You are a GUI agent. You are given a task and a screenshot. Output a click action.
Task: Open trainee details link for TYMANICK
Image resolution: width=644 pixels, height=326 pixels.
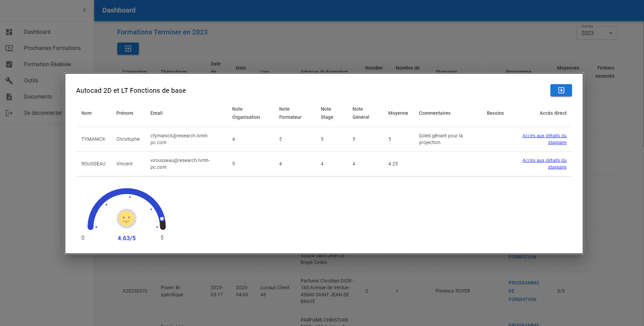544,139
